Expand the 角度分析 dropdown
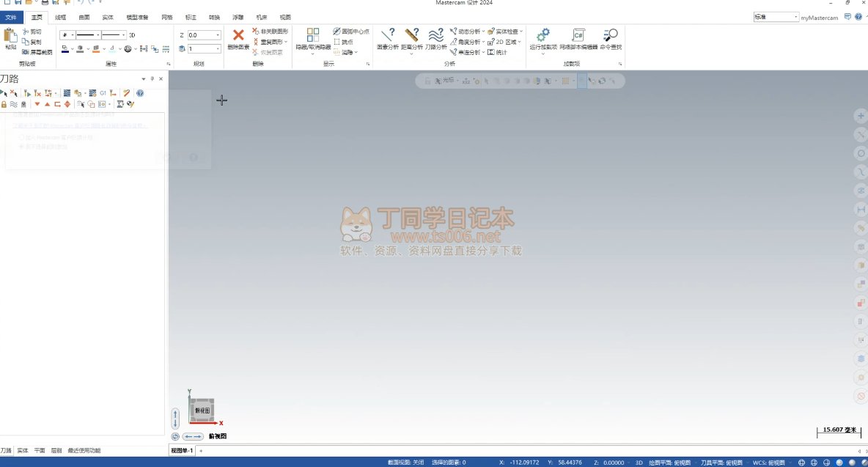868x467 pixels. (x=483, y=42)
